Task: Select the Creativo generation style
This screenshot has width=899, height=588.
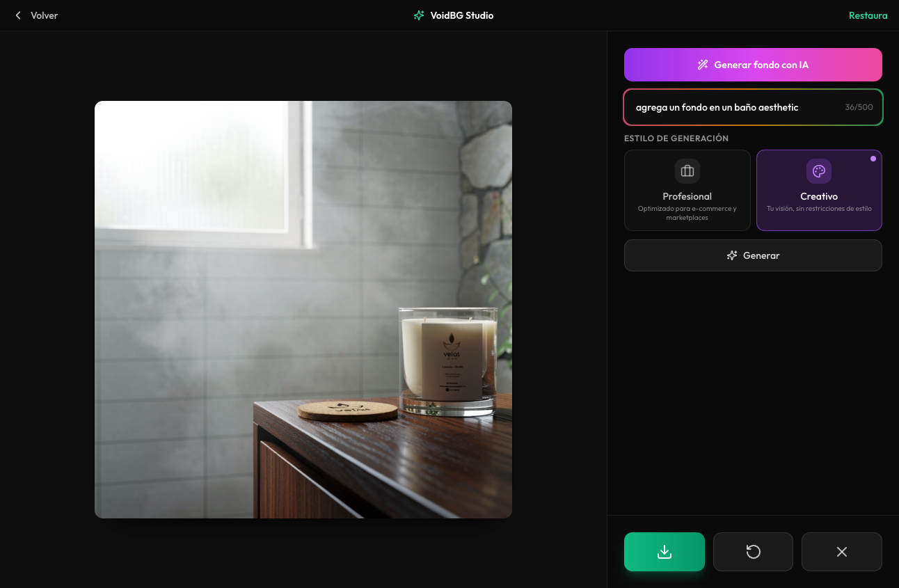Action: 819,190
